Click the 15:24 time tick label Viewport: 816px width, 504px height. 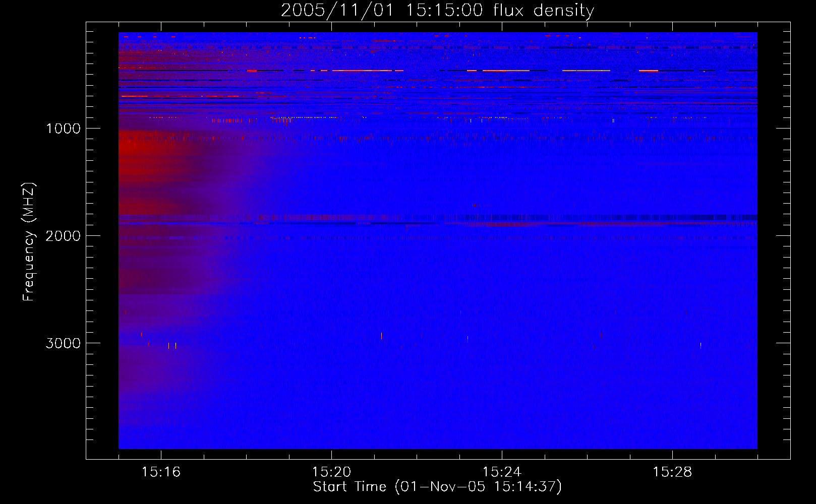pyautogui.click(x=502, y=472)
